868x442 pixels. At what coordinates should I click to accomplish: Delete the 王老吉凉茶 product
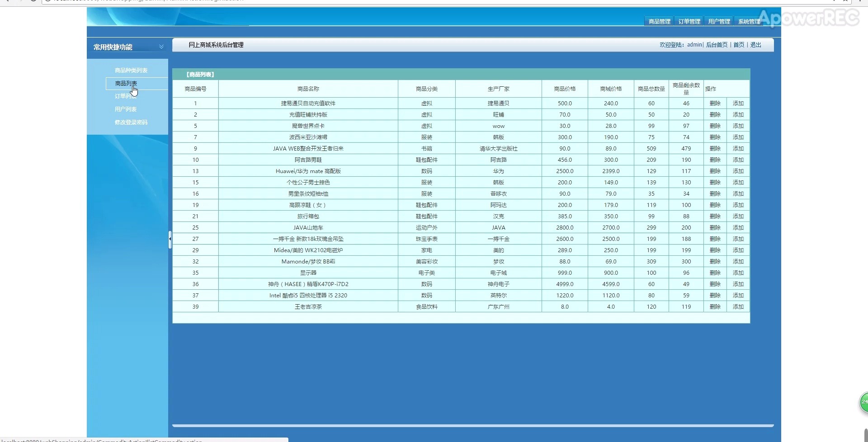click(x=715, y=306)
